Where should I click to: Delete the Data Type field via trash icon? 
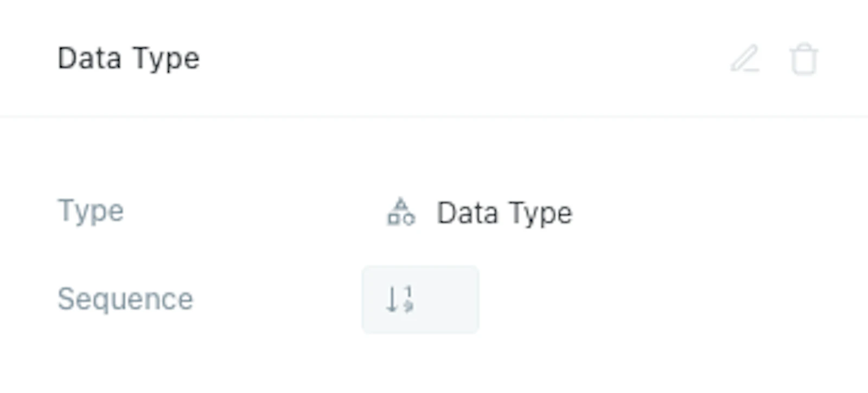tap(803, 59)
